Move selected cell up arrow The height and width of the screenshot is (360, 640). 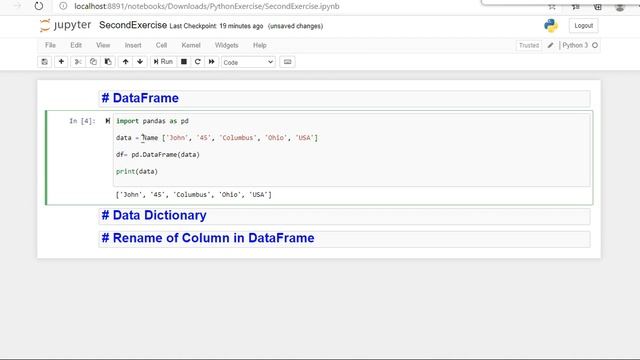[126, 62]
